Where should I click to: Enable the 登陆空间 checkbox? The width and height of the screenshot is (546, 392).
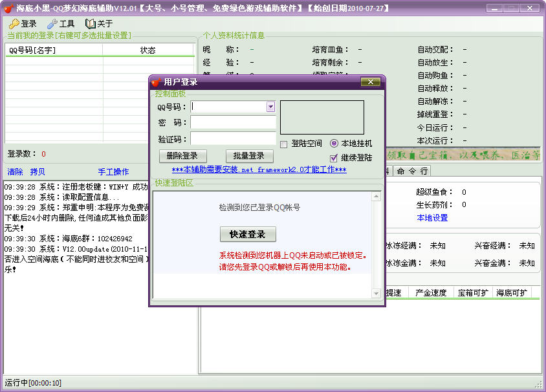pos(284,144)
